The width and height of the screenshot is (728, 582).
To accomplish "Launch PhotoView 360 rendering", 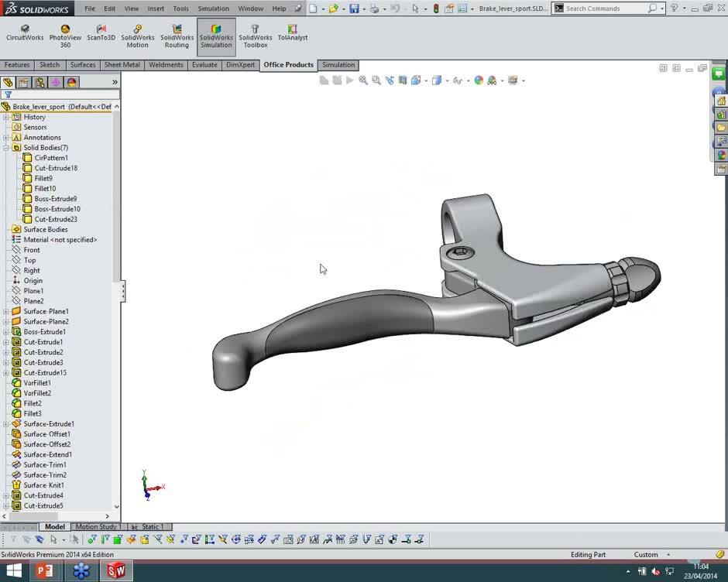I will click(x=65, y=33).
